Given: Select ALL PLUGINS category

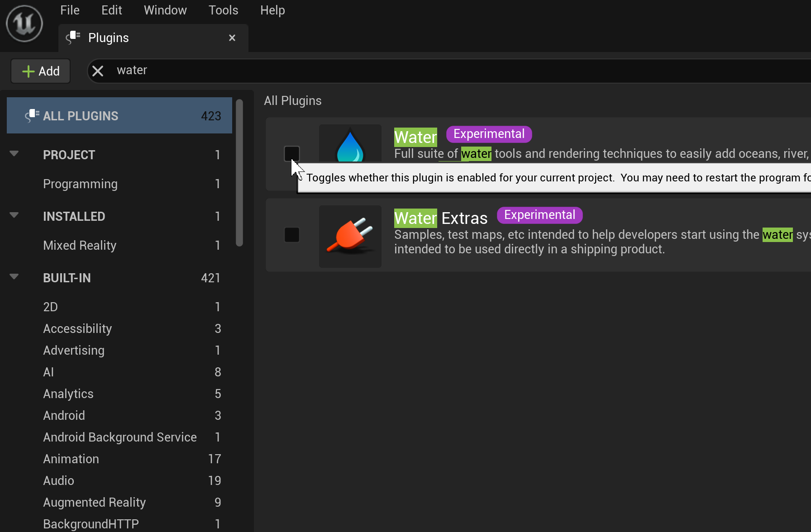Looking at the screenshot, I should pos(119,116).
